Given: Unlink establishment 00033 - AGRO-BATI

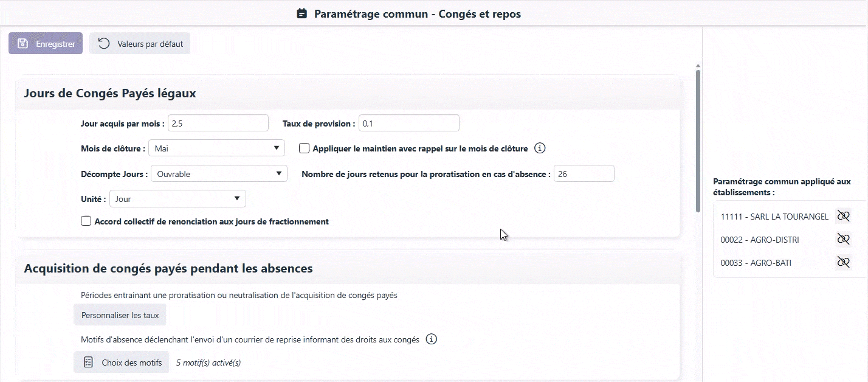Looking at the screenshot, I should click(843, 262).
